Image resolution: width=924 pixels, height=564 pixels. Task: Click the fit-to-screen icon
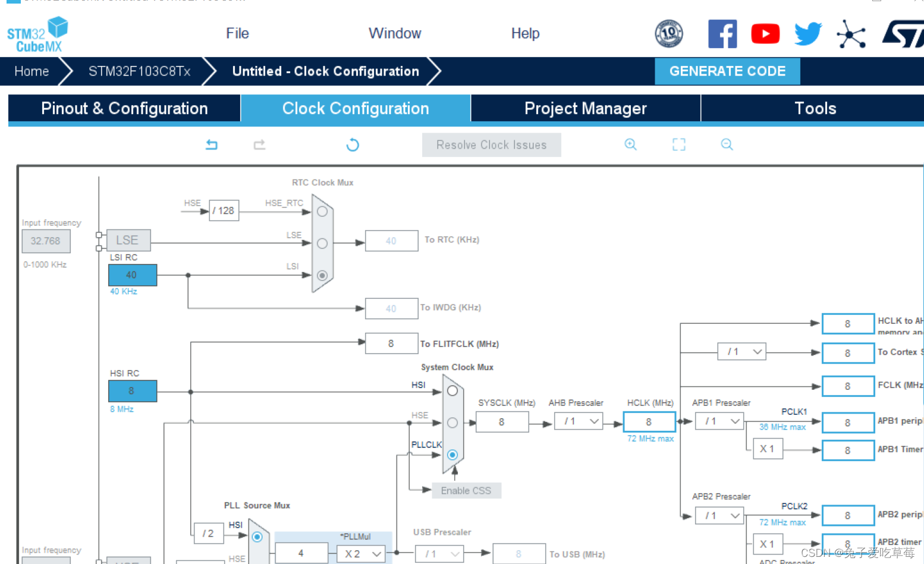[x=678, y=144]
